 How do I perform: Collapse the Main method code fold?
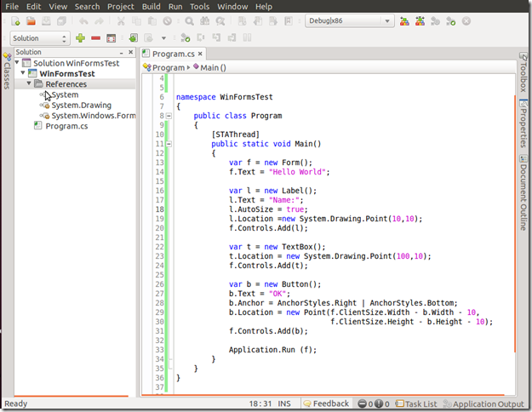coord(169,144)
